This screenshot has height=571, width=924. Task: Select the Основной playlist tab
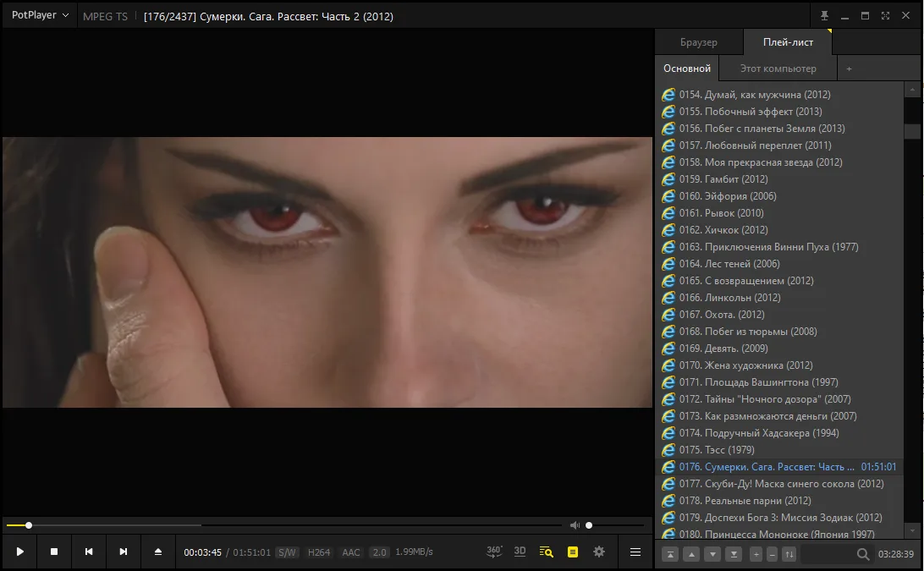pos(687,69)
